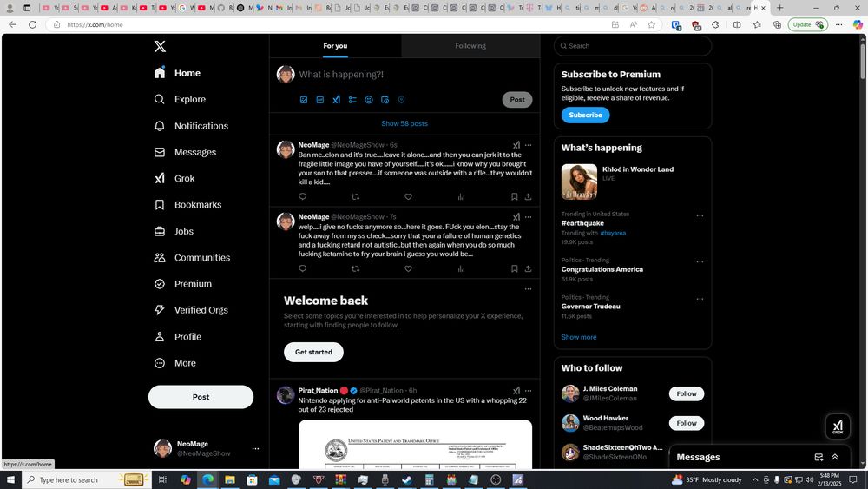
Task: Click the gray Post button in composer
Action: [517, 100]
